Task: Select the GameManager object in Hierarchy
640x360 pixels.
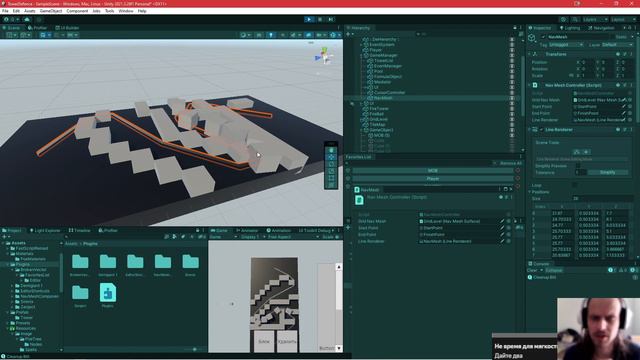Action: [x=383, y=55]
